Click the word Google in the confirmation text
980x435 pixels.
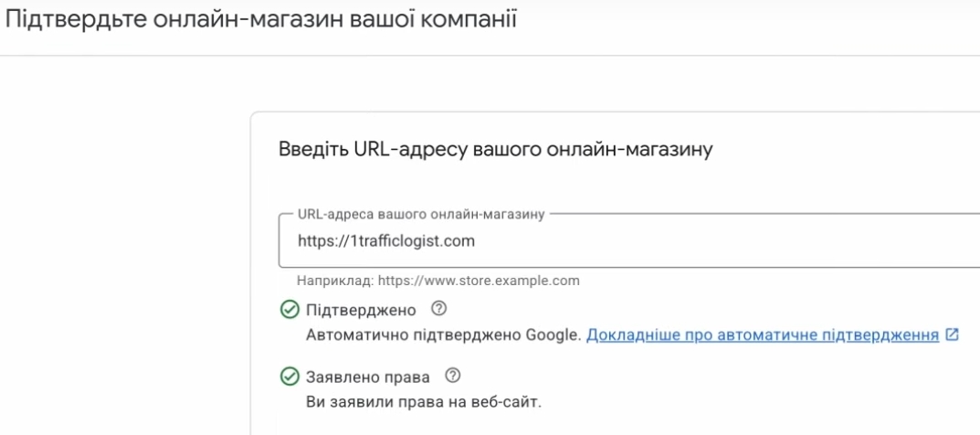click(x=552, y=335)
